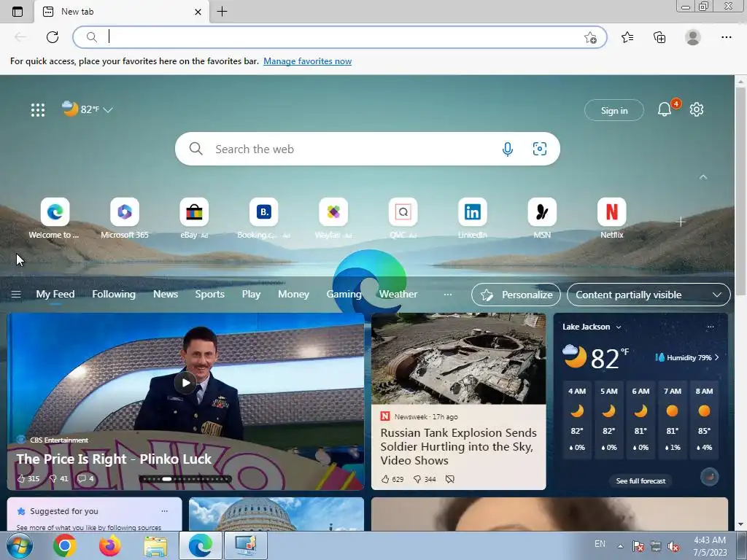747x560 pixels.
Task: Show more feed categories ellipsis
Action: (x=447, y=295)
